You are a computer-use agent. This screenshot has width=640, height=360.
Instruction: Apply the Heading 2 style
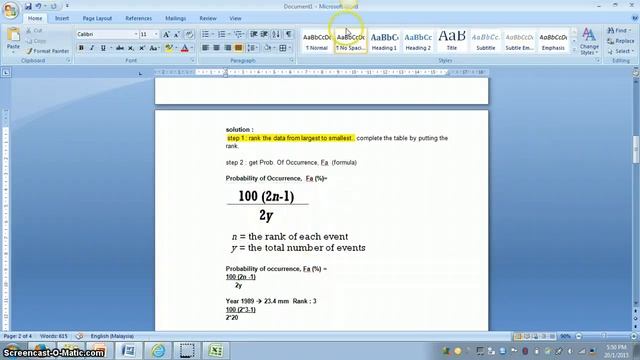click(x=418, y=41)
